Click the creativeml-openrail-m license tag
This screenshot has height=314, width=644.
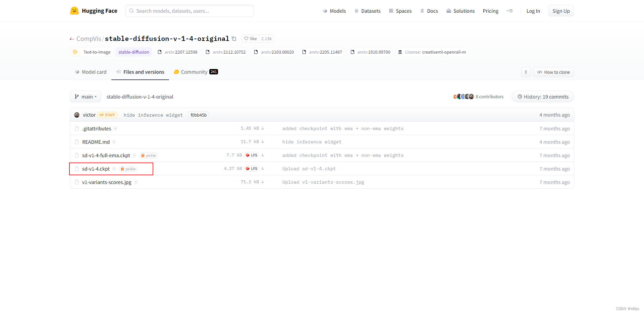tap(432, 52)
